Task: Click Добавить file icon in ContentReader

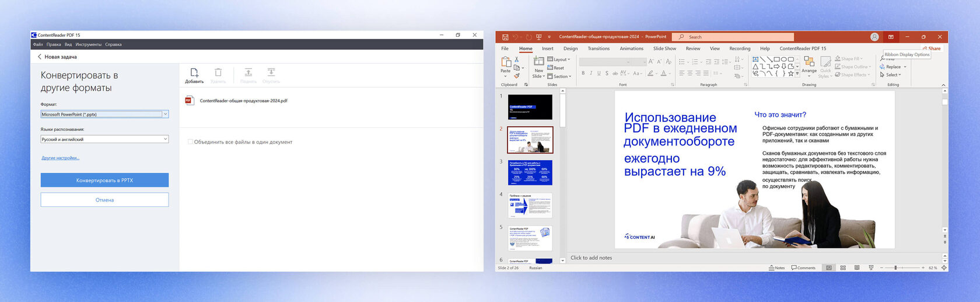Action: [x=194, y=72]
